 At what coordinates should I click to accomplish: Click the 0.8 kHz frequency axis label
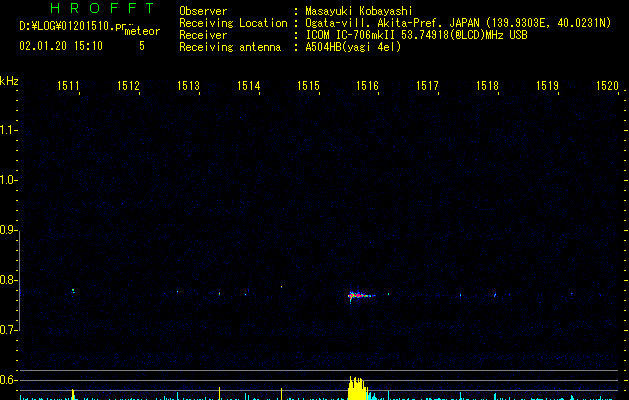8,280
